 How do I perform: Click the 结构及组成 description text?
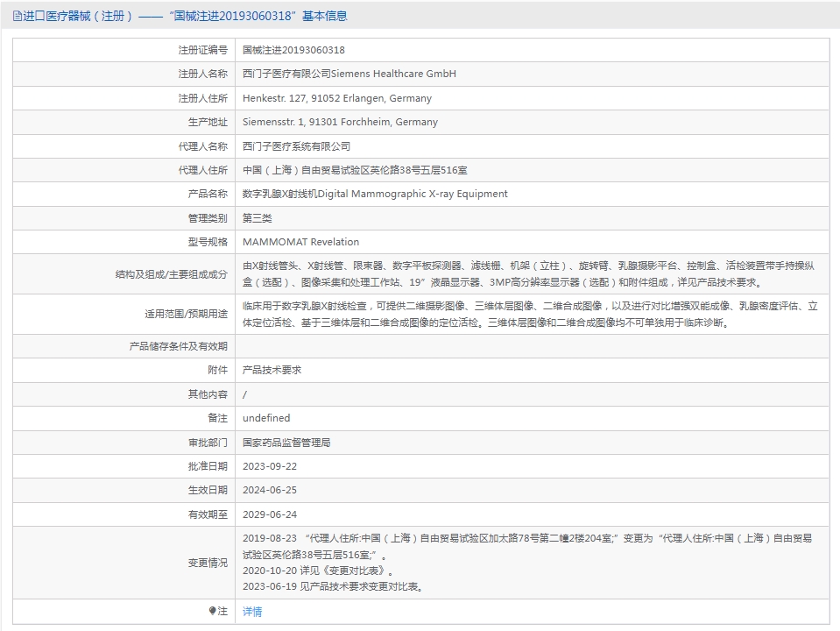(528, 274)
